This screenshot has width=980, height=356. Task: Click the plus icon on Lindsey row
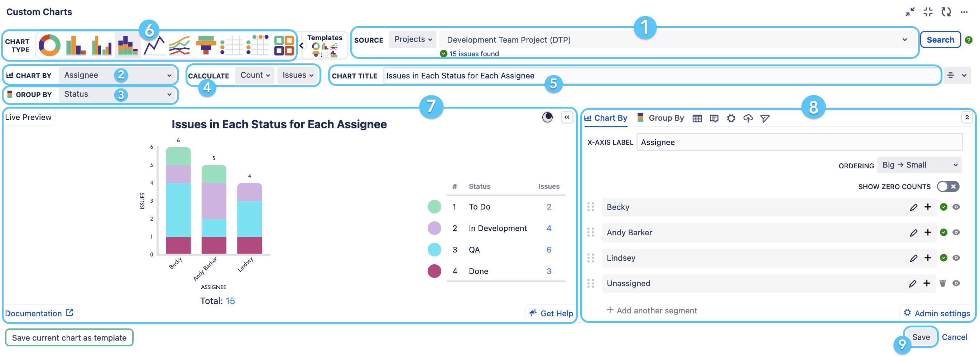pos(928,258)
